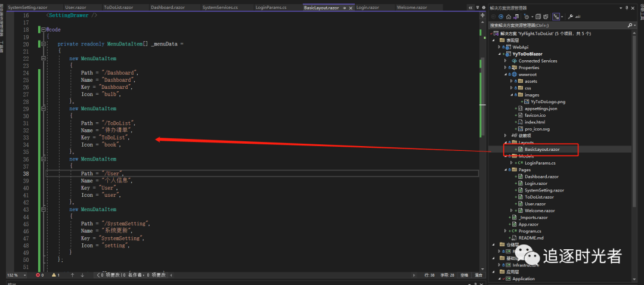Select SystemSetting.razor under Pages folder
The image size is (644, 285).
click(544, 190)
